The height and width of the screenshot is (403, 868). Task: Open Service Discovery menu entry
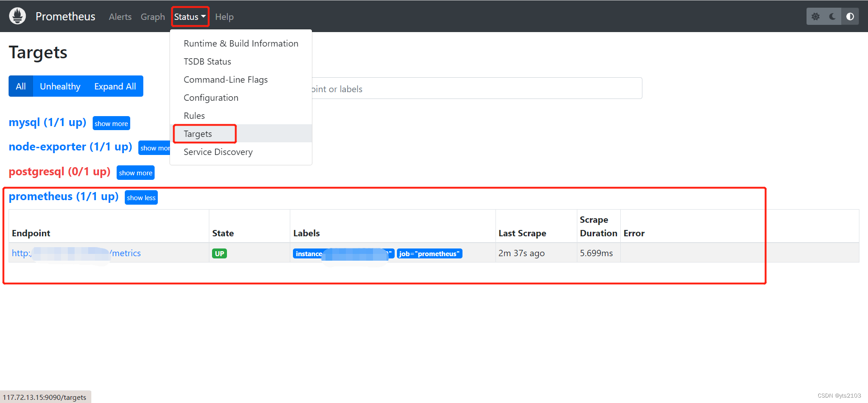point(241,152)
